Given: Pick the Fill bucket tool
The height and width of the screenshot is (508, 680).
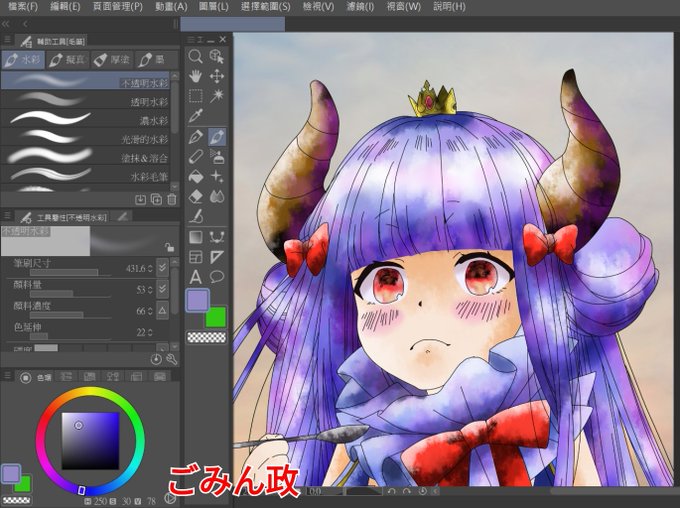Looking at the screenshot, I should tap(195, 177).
